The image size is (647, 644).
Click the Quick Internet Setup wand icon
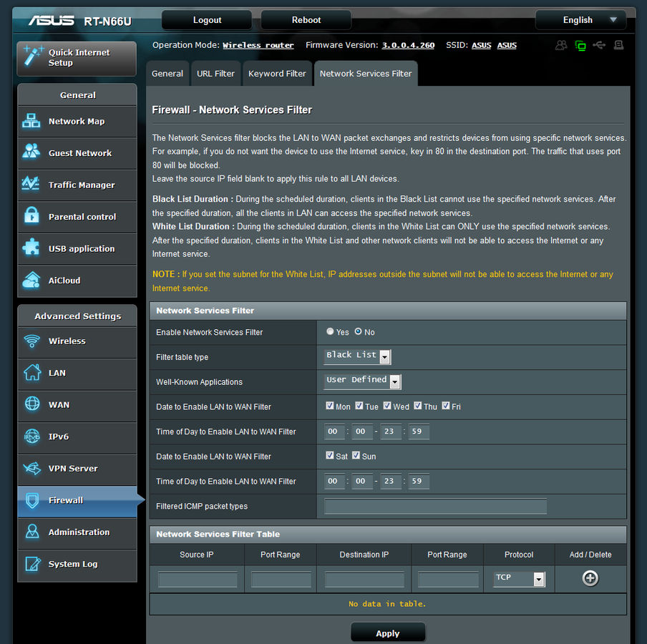[x=33, y=56]
